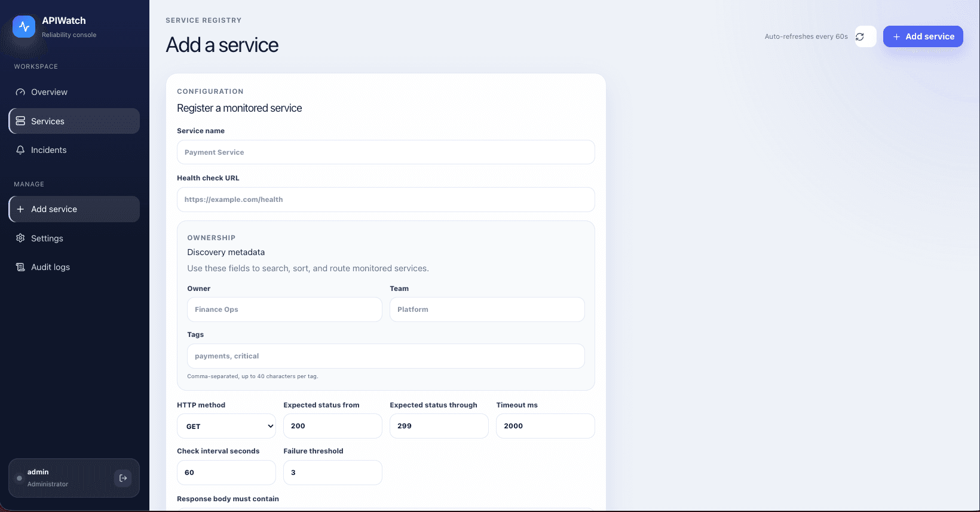980x512 pixels.
Task: Open Settings page
Action: pyautogui.click(x=74, y=238)
